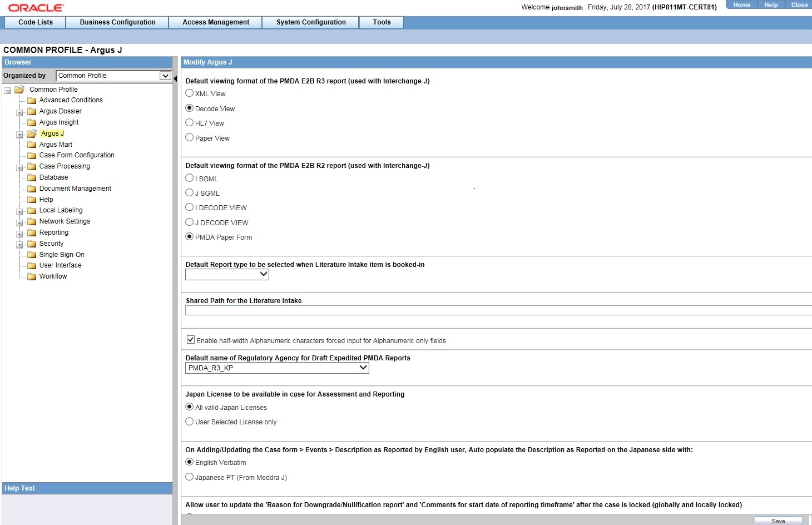
Task: Click the Local Labeling folder icon
Action: click(x=32, y=211)
